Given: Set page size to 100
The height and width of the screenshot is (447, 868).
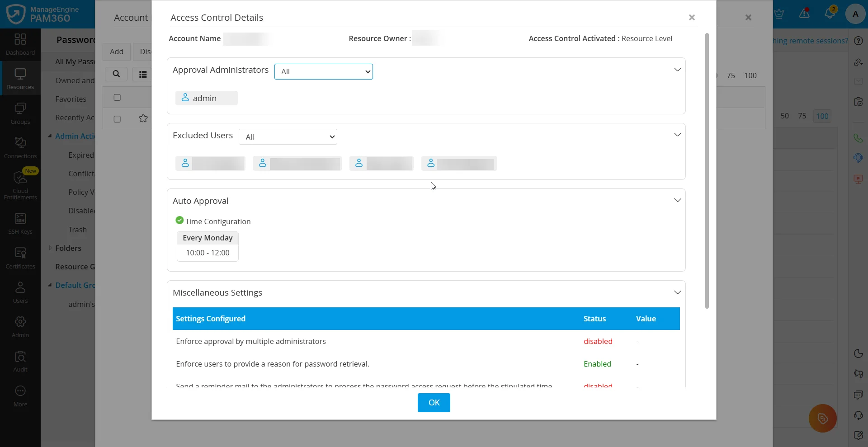Looking at the screenshot, I should pyautogui.click(x=823, y=116).
